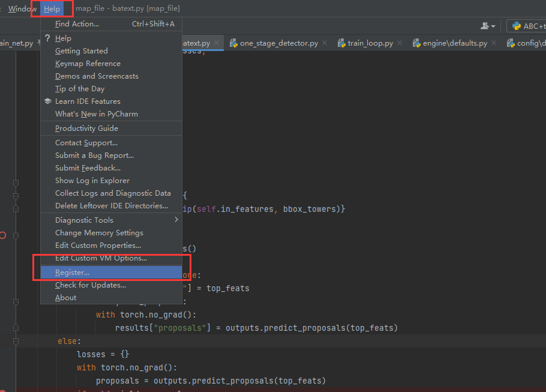Close the engine\defaults.py tab
The image size is (546, 392).
493,43
